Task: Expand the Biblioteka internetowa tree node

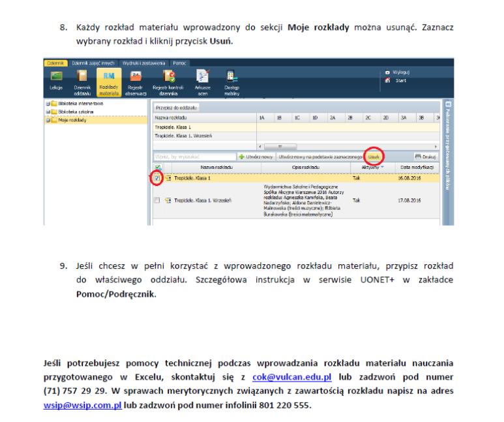Action: [48, 104]
